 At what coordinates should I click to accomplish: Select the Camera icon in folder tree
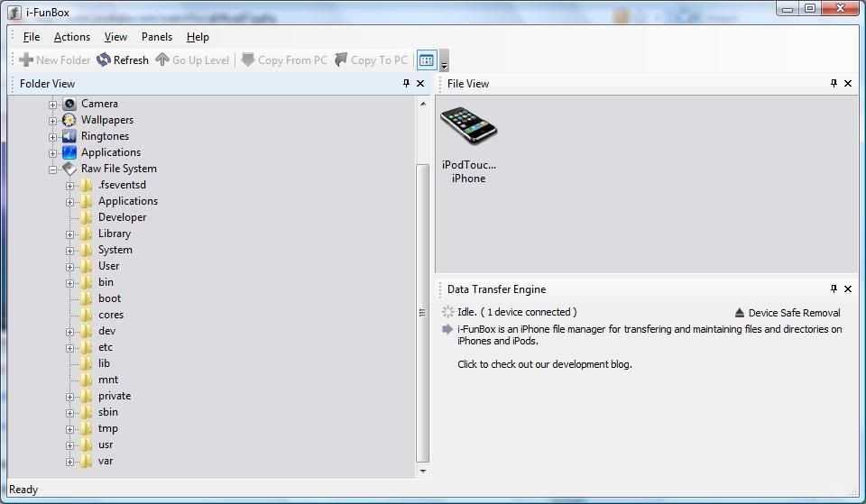pos(69,104)
